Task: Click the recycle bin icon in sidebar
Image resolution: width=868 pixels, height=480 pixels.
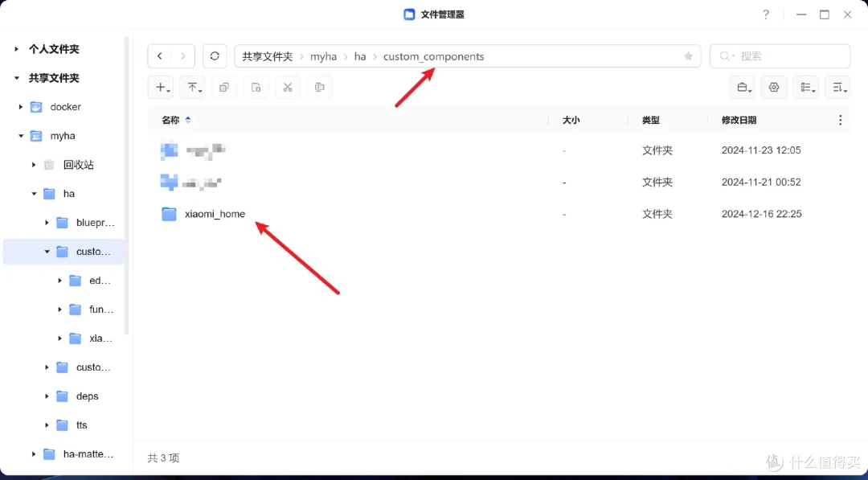Action: click(49, 165)
